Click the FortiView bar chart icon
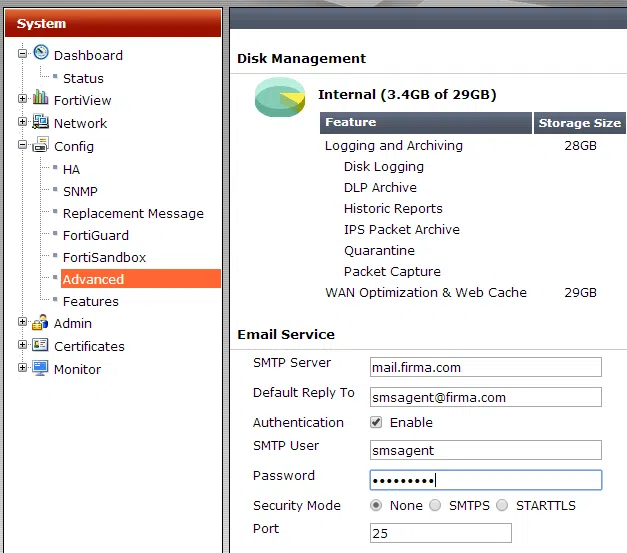The height and width of the screenshot is (553, 627). [x=41, y=99]
